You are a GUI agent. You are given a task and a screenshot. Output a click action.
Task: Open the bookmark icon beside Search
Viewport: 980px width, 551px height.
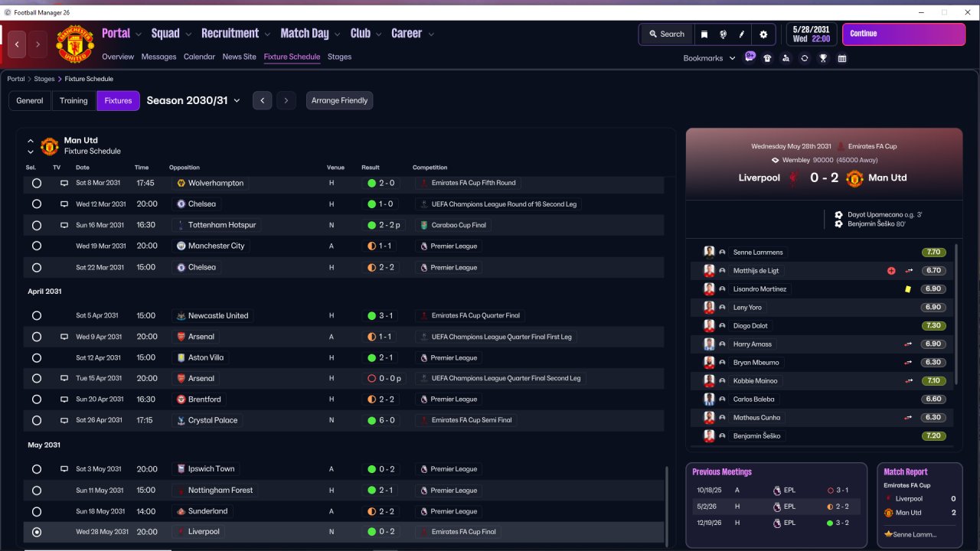coord(704,34)
